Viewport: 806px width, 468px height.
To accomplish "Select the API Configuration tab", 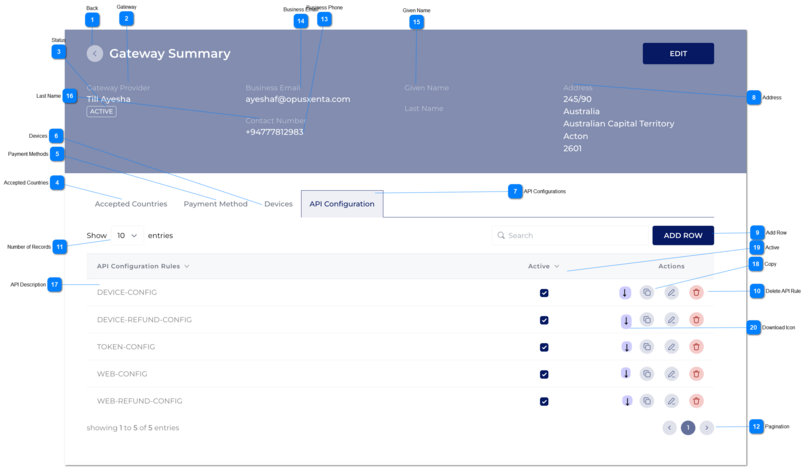I will pos(342,204).
